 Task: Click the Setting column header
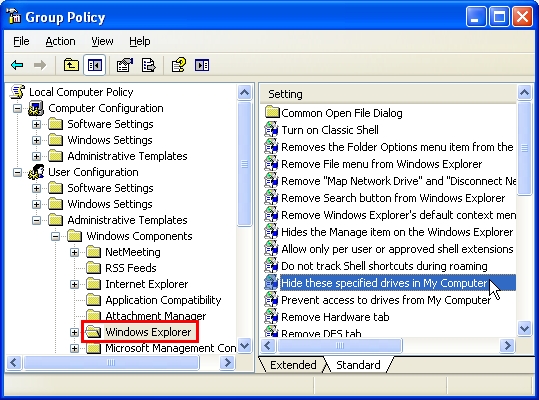click(388, 94)
